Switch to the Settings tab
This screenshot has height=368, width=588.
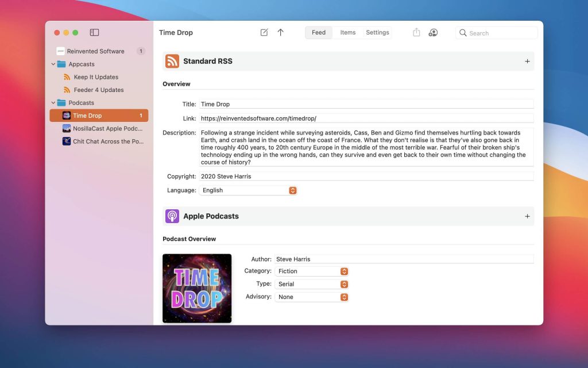tap(377, 33)
